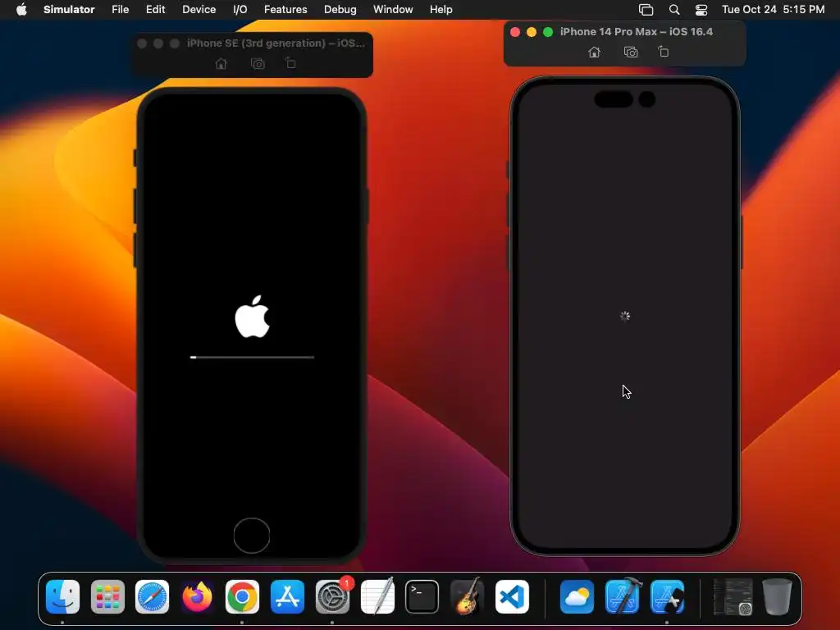This screenshot has height=630, width=840.
Task: Close the iPhone 14 Pro Max window
Action: point(515,32)
